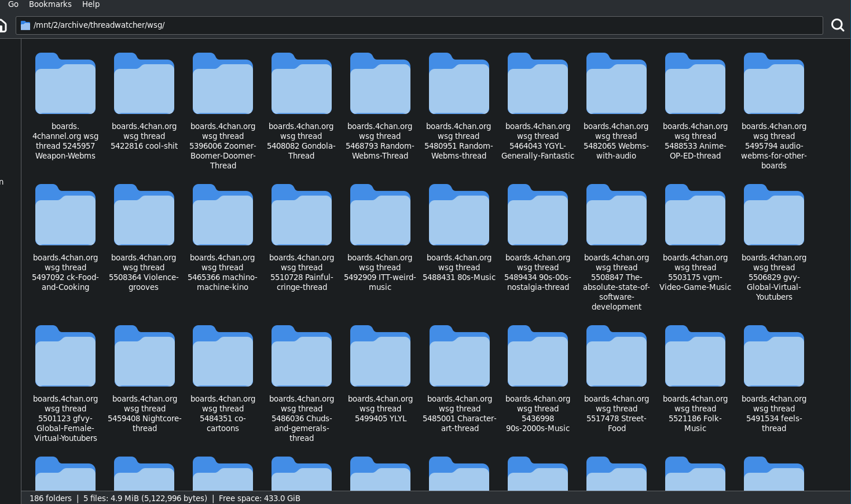Select the 5517478 Street-Food folder icon
Screen dimensions: 851x504
pos(617,356)
